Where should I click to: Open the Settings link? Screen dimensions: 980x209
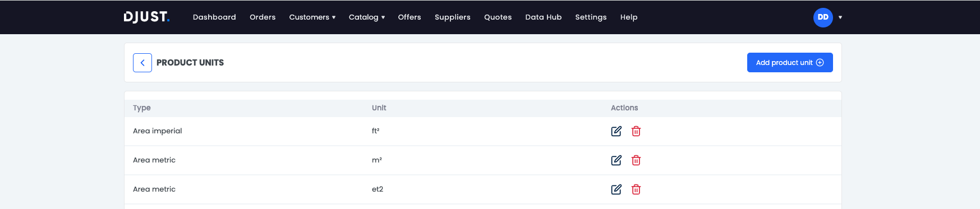point(591,17)
